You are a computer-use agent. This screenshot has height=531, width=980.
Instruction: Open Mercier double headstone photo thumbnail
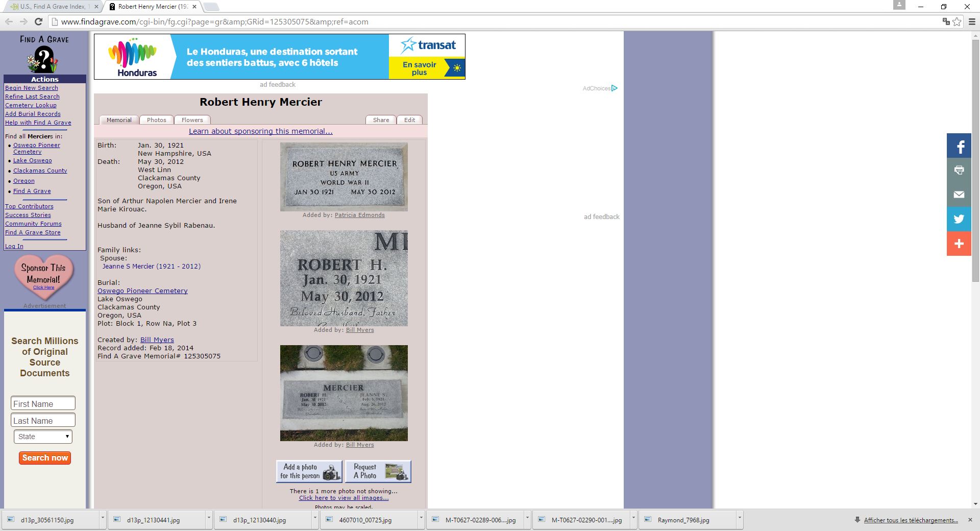click(x=344, y=393)
